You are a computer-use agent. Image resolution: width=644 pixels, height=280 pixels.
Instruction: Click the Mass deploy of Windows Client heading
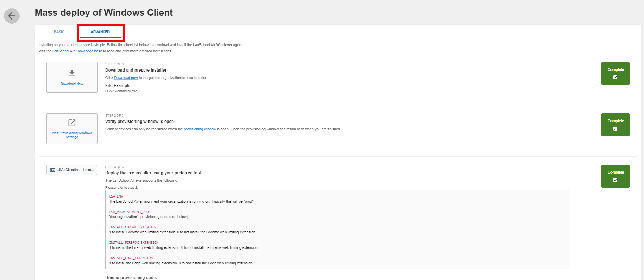(104, 13)
